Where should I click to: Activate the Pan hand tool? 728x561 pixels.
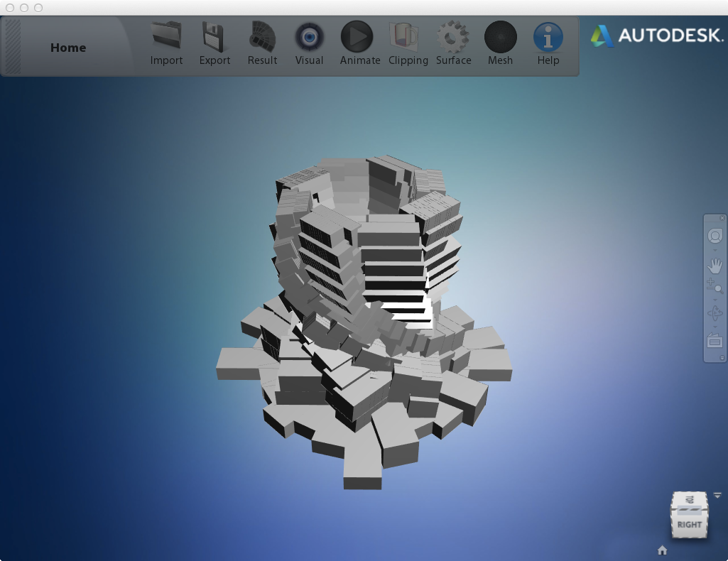point(715,266)
